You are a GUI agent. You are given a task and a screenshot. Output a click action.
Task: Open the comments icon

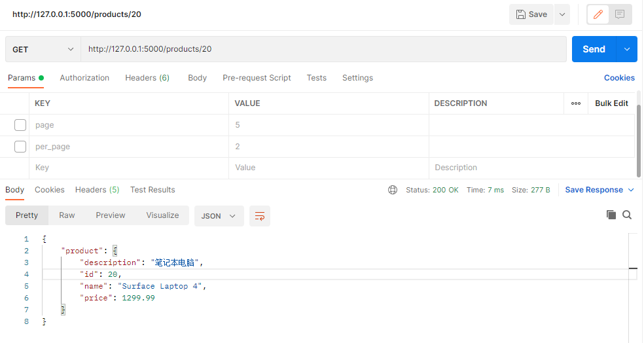click(x=620, y=14)
